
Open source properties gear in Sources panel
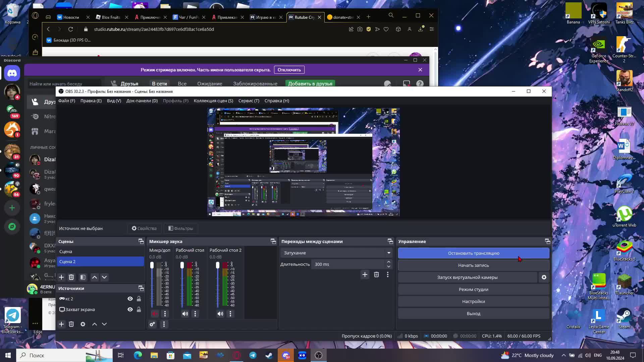point(83,324)
